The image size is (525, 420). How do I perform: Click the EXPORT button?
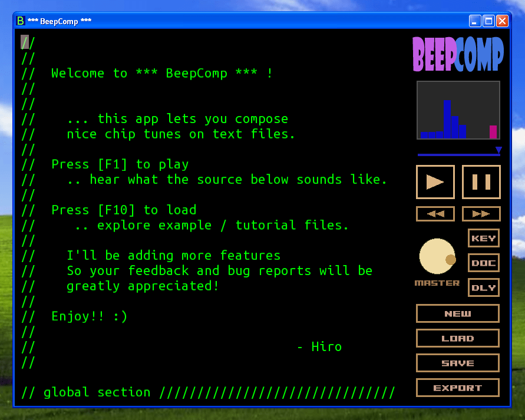457,388
